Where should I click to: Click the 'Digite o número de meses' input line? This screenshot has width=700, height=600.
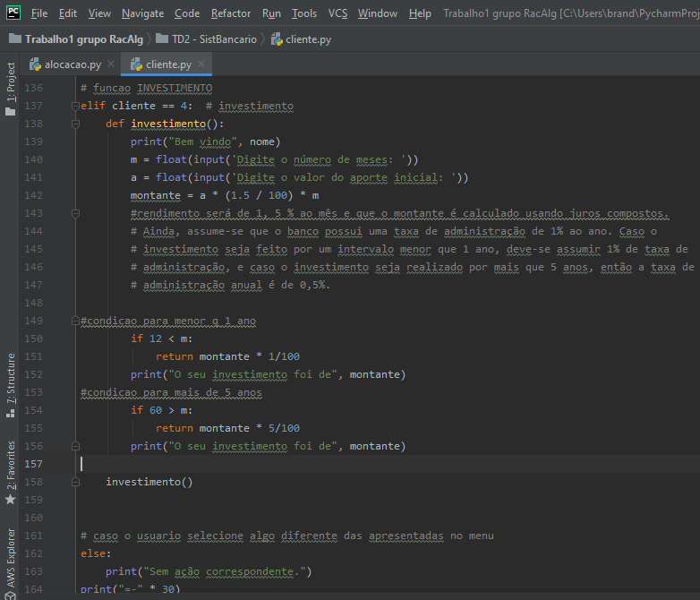pos(274,159)
